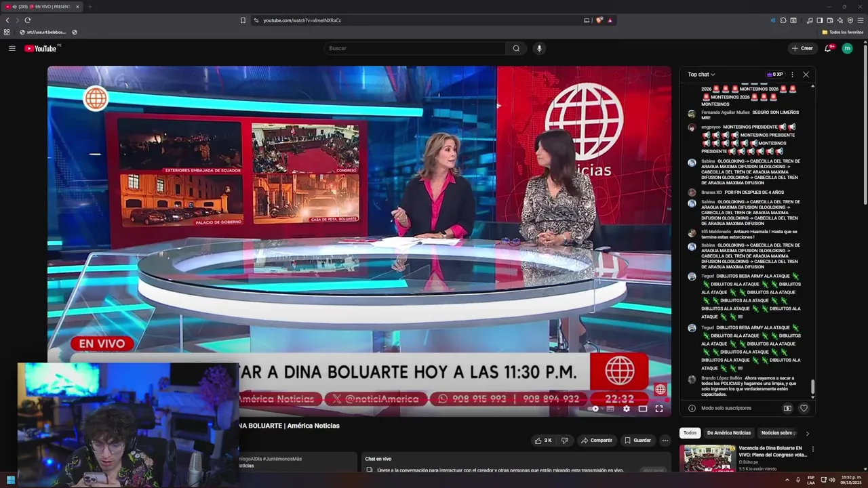Start voice search with the microphone

(539, 48)
